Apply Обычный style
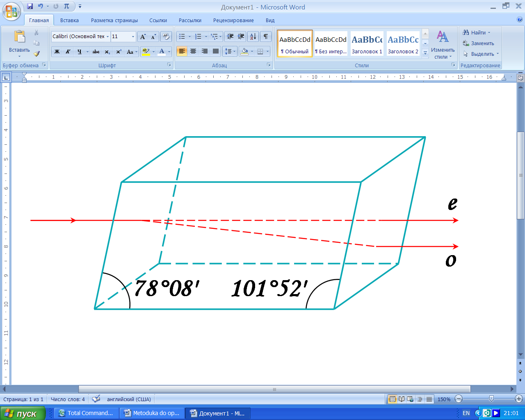Viewport: 525px width, 420px height. point(295,43)
